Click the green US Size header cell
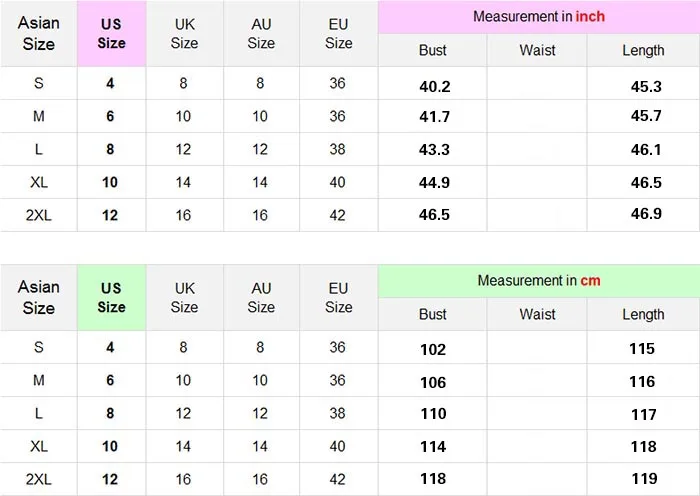The height and width of the screenshot is (496, 700). click(x=112, y=297)
